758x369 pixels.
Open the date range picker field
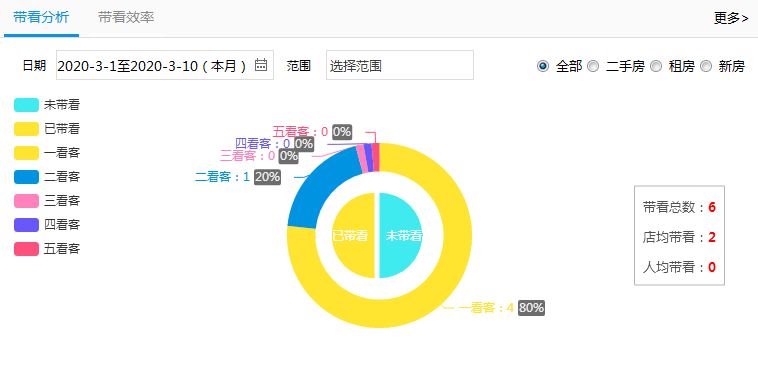[x=165, y=65]
